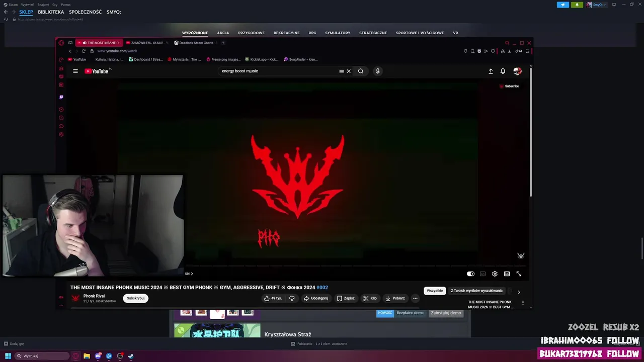This screenshot has width=644, height=362.
Task: Create a clip with Klip button
Action: point(370,298)
